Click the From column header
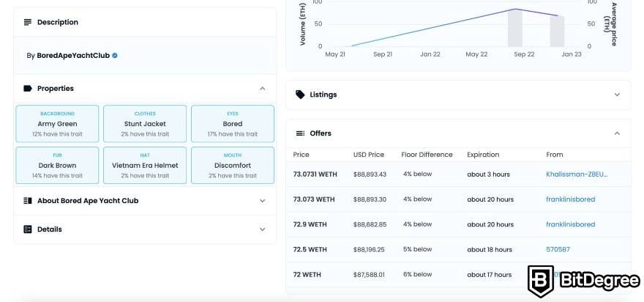 [x=555, y=155]
